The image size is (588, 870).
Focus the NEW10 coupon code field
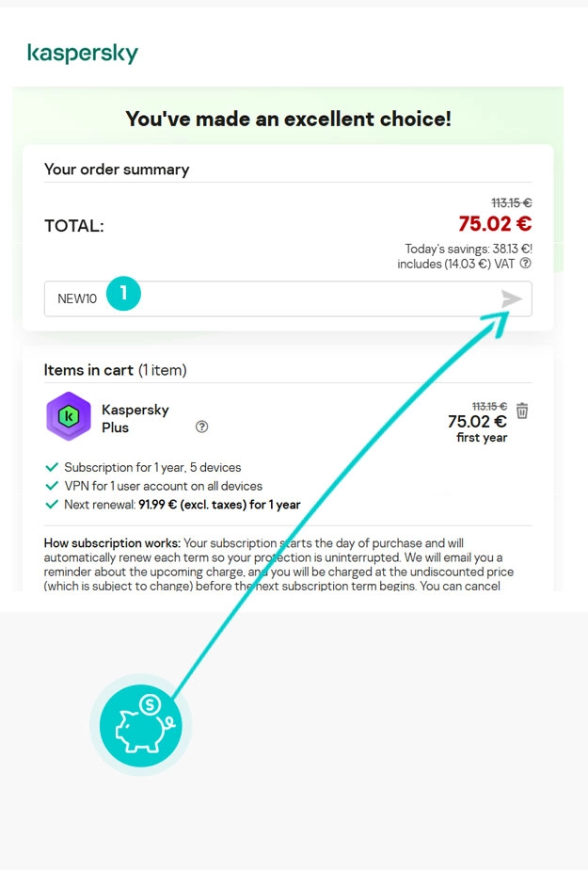coord(273,299)
